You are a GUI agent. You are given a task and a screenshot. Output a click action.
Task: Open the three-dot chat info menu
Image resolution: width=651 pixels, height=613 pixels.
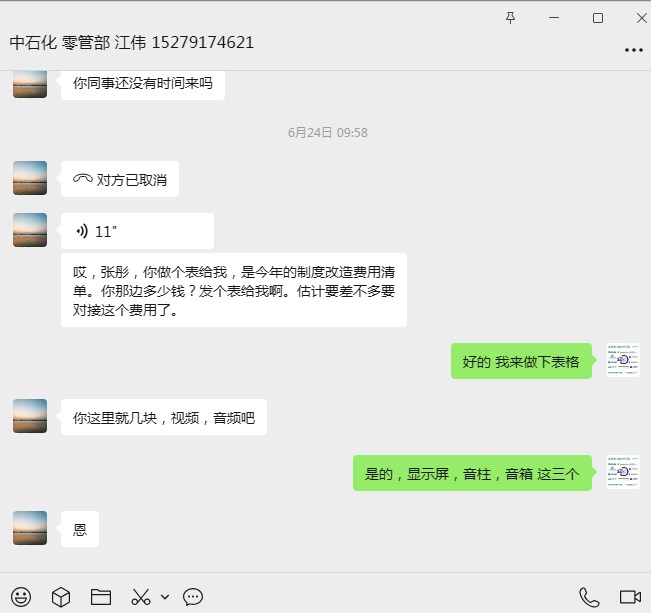[x=634, y=50]
